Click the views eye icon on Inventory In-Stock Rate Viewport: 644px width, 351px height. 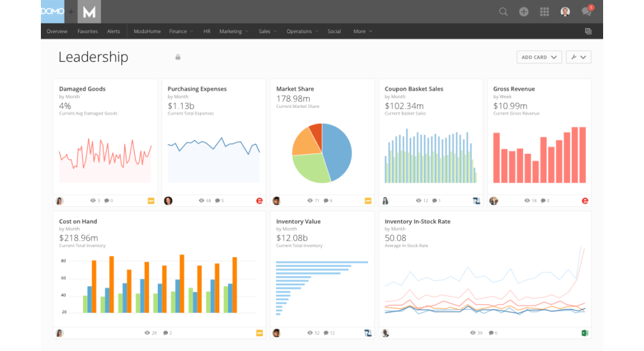[x=473, y=333]
